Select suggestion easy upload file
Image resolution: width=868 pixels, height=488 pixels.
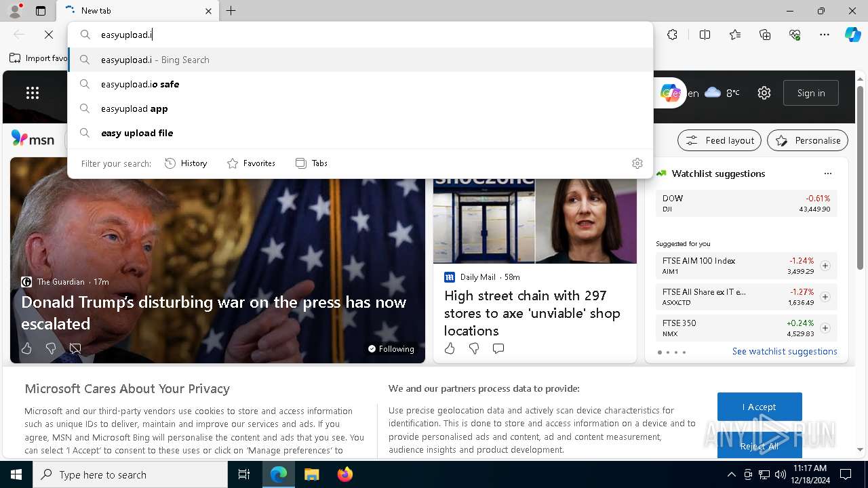360,133
